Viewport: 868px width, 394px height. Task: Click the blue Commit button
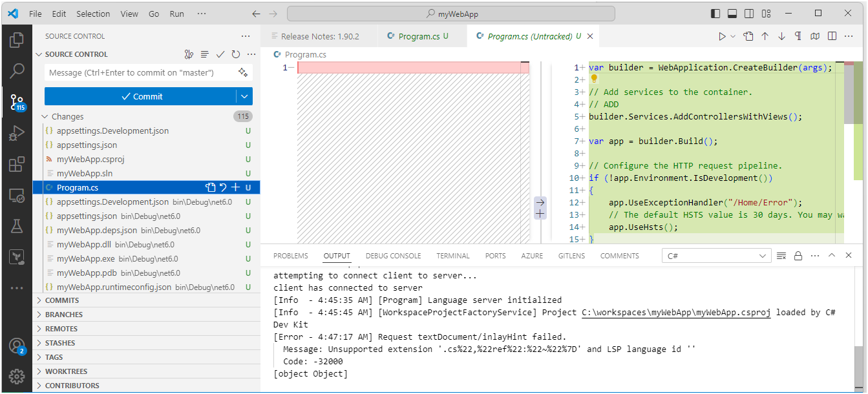click(140, 96)
